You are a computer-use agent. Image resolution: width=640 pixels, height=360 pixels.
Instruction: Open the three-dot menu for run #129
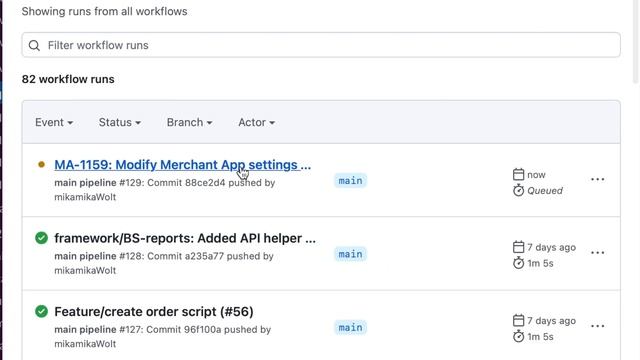pos(598,179)
